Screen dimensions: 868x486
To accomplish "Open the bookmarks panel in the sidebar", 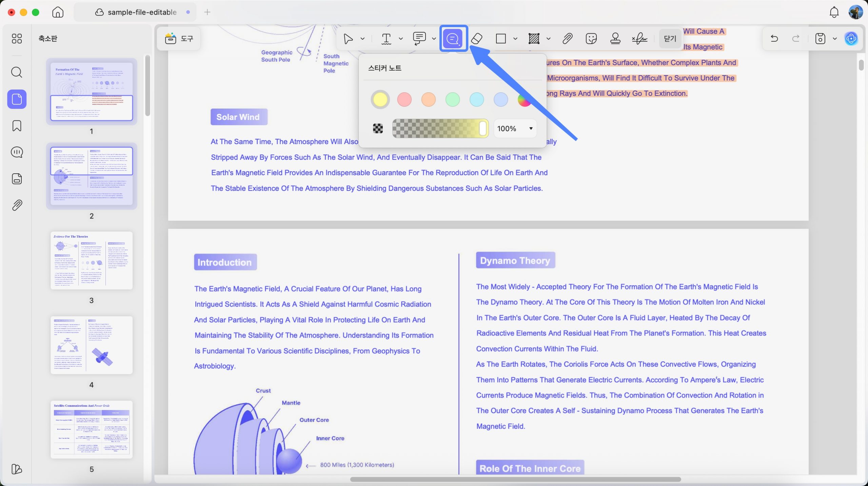I will pos(17,126).
